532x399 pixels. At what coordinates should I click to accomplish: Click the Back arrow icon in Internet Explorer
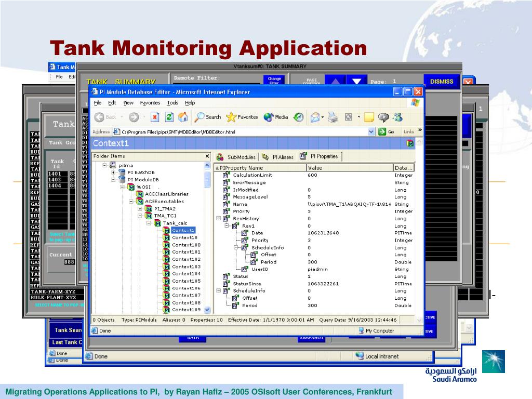point(99,117)
